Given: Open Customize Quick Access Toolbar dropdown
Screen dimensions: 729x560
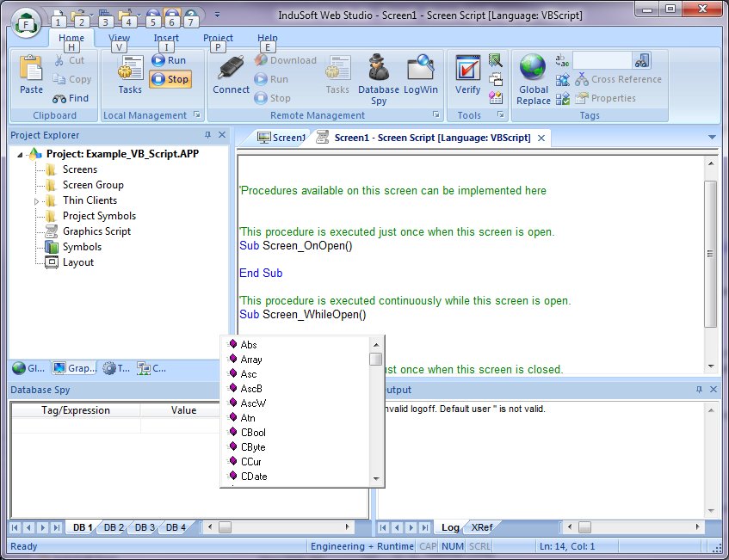Looking at the screenshot, I should (217, 15).
